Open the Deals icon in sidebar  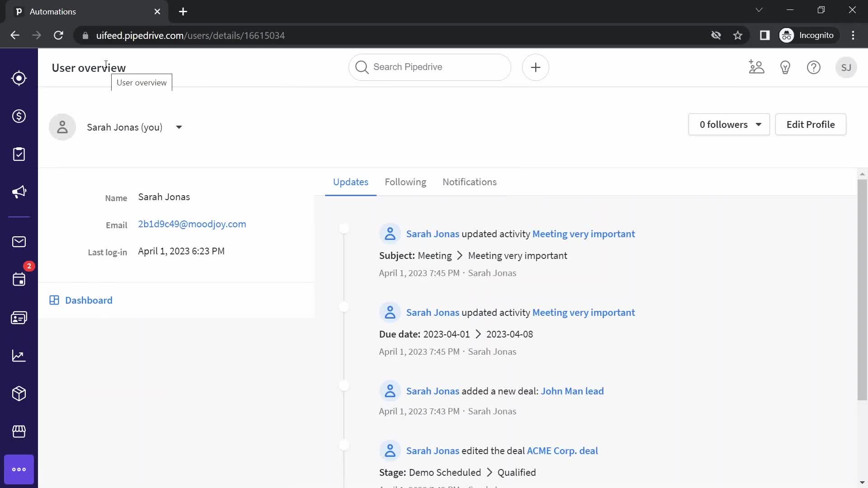pos(19,116)
